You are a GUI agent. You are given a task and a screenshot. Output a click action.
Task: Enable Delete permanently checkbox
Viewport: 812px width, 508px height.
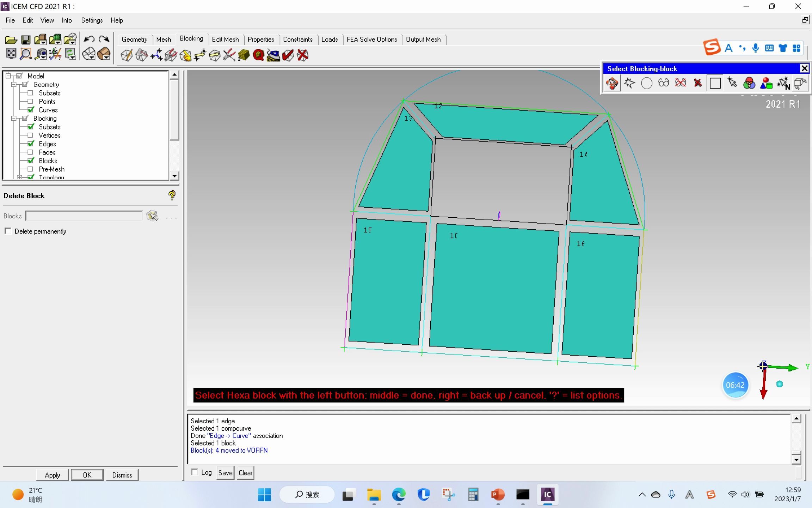coord(8,231)
